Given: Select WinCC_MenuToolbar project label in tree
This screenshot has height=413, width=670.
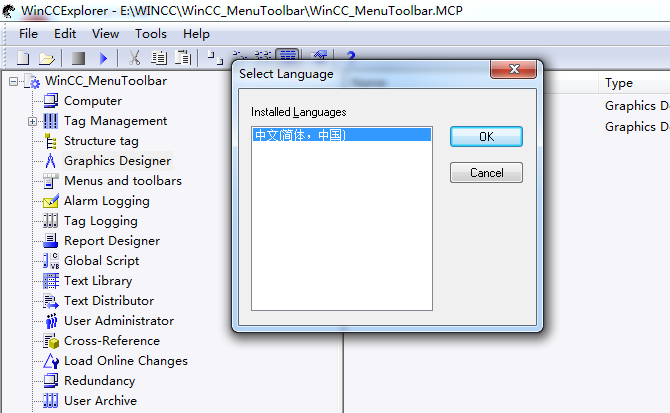Looking at the screenshot, I should pyautogui.click(x=106, y=81).
